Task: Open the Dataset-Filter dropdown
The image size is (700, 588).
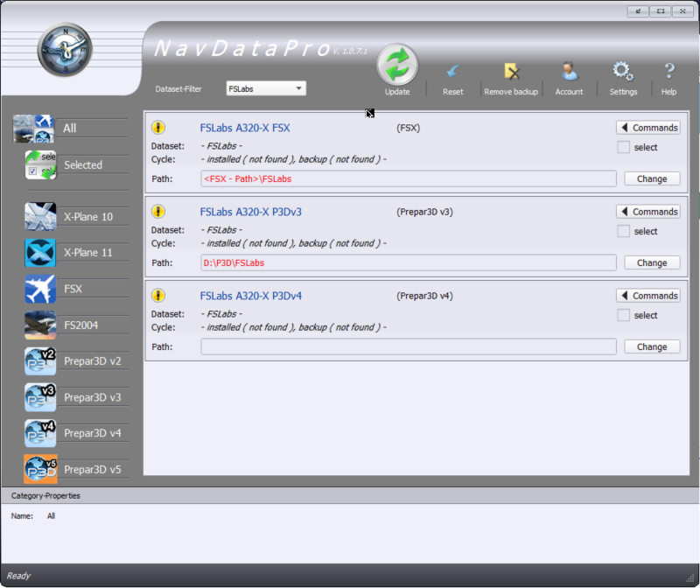Action: tap(266, 89)
